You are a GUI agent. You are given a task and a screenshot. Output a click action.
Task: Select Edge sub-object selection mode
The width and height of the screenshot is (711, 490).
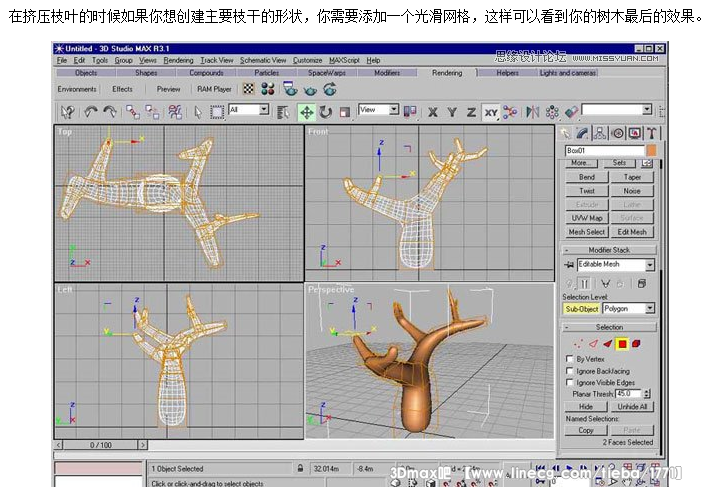(593, 344)
